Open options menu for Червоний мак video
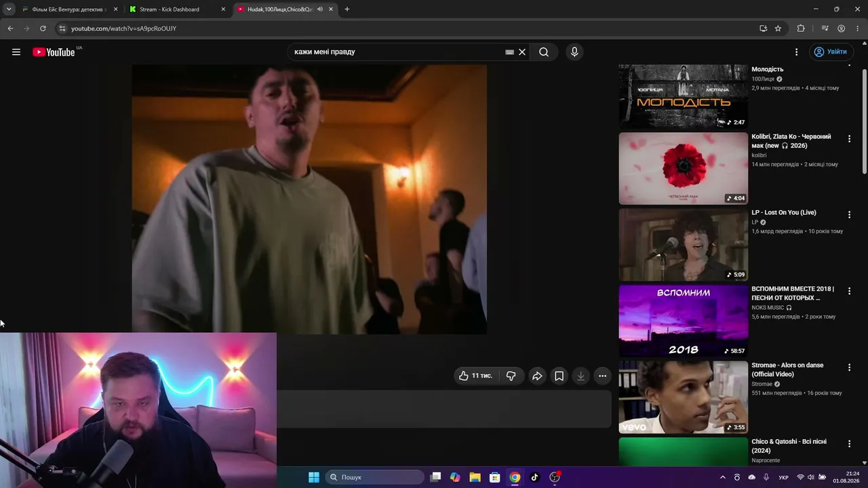Screen dimensions: 868x488 click(849, 139)
